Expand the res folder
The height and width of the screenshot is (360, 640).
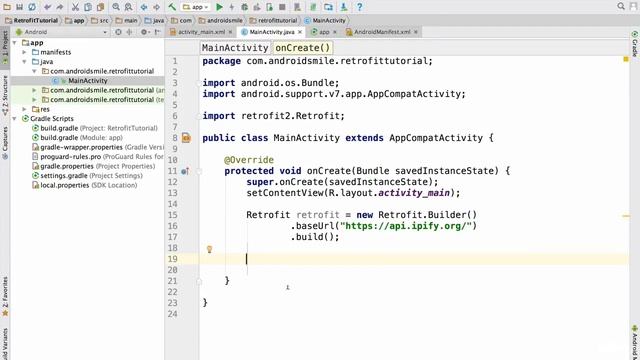pos(24,109)
